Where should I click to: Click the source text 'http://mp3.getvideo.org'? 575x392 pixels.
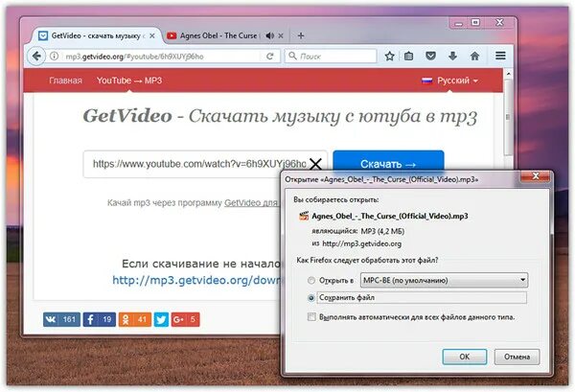pos(361,243)
